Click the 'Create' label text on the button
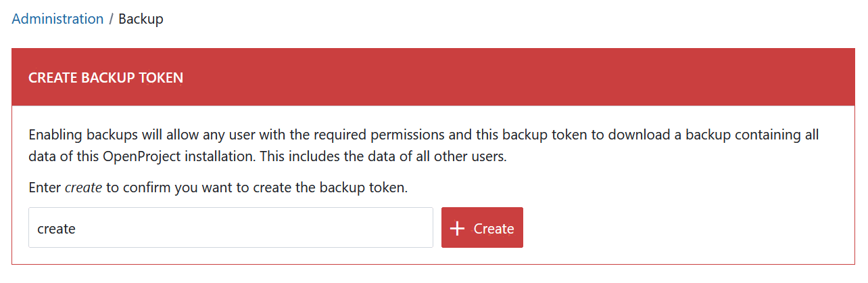Image resolution: width=868 pixels, height=283 pixels. pos(493,229)
